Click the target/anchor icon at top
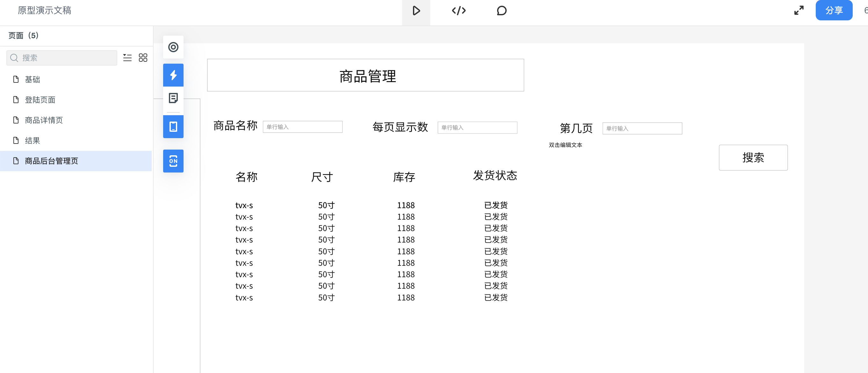 tap(173, 47)
